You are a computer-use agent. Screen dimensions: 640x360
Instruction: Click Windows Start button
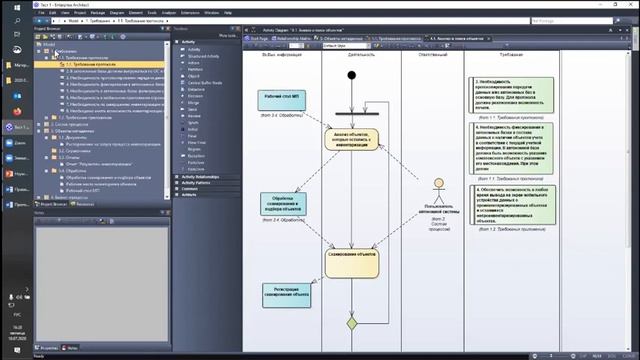click(x=17, y=7)
